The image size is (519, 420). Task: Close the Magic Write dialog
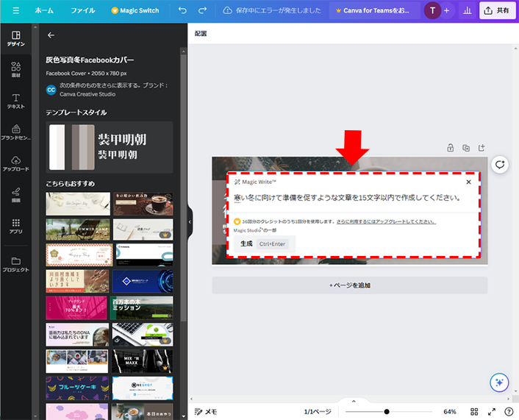pos(468,182)
